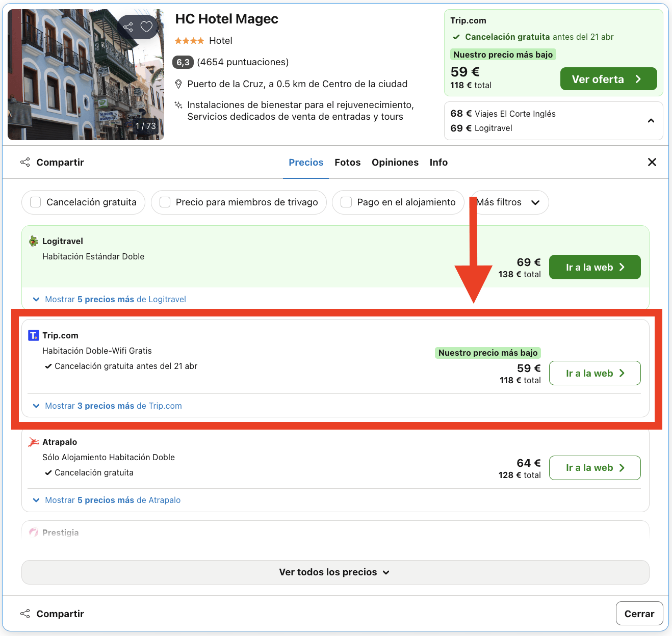Click the 6,3 rating score badge
The width and height of the screenshot is (672, 636).
(183, 62)
